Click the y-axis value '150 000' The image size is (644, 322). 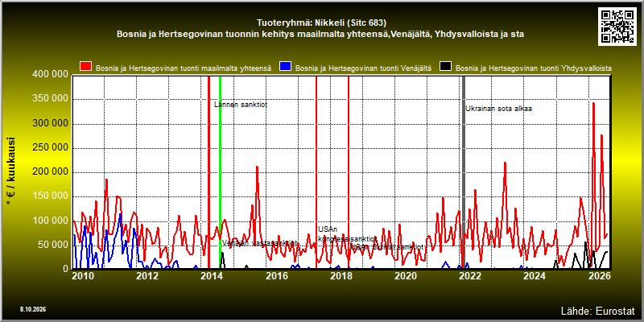[51, 196]
